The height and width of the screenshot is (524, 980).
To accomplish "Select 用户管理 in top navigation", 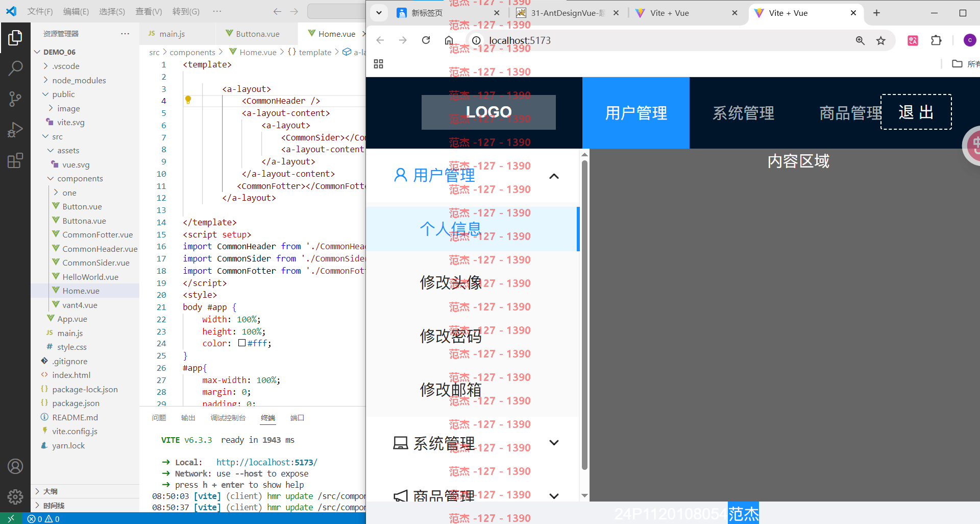I will tap(636, 113).
